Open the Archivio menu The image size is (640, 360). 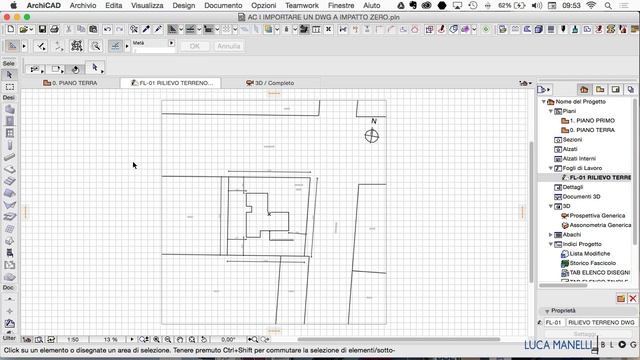pos(83,6)
